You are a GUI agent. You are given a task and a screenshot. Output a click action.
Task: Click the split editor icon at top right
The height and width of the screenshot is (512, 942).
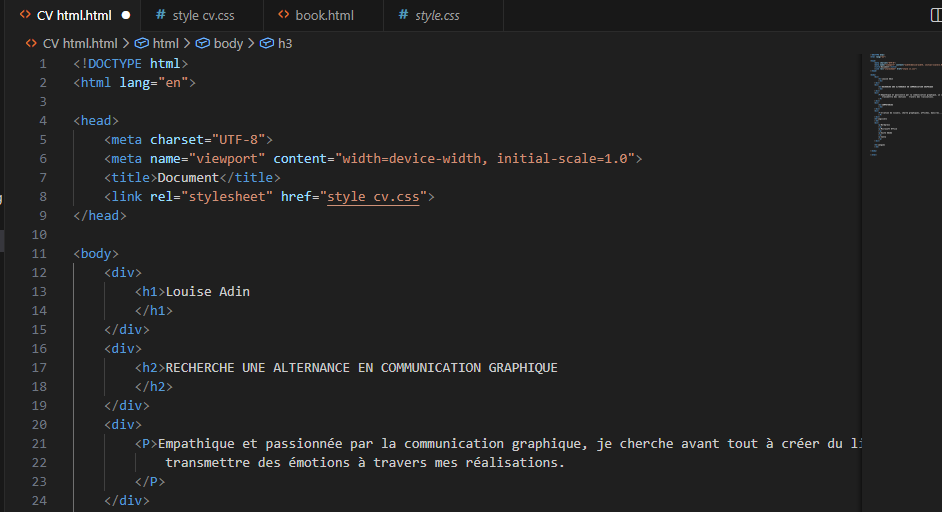[x=935, y=15]
